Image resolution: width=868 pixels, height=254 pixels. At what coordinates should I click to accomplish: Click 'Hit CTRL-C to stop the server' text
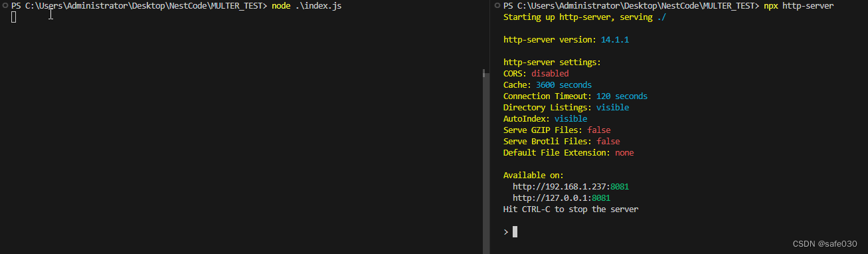[x=570, y=209]
